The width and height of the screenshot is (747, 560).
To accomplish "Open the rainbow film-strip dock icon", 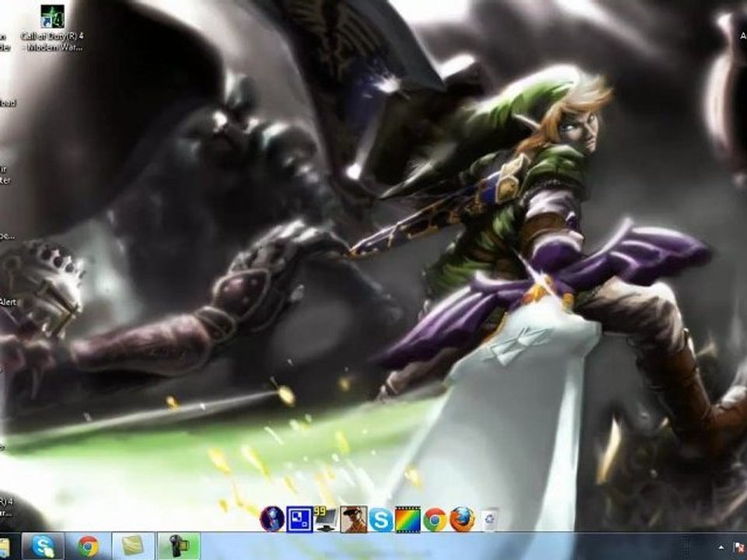I will [408, 520].
